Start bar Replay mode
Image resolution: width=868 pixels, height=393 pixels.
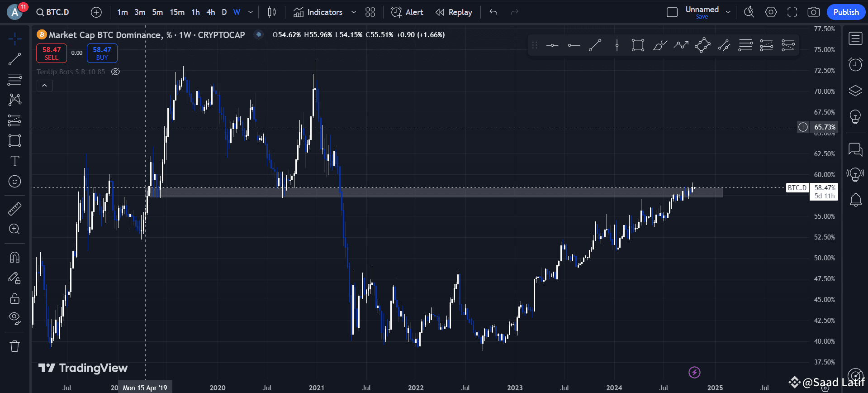pyautogui.click(x=454, y=12)
